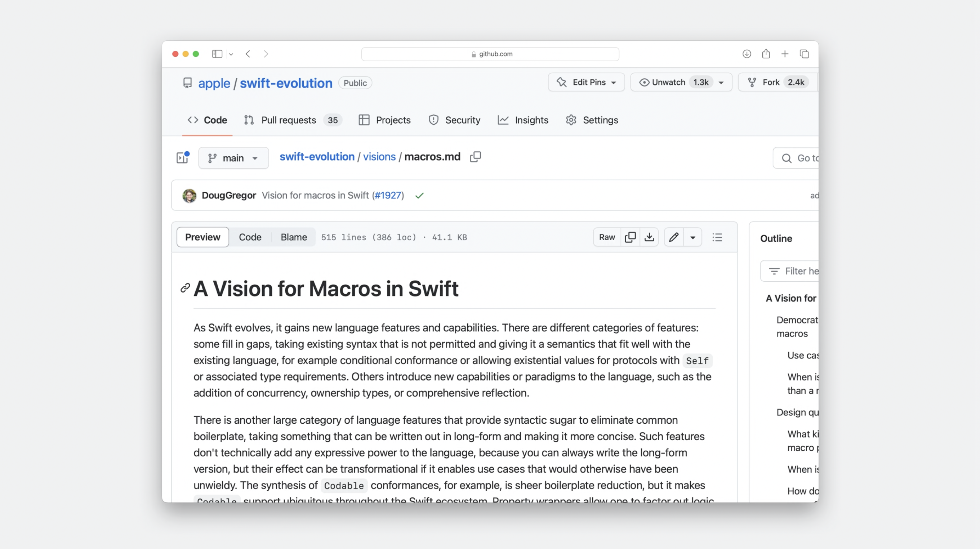
Task: Click the 515 lines file info text
Action: tap(394, 237)
